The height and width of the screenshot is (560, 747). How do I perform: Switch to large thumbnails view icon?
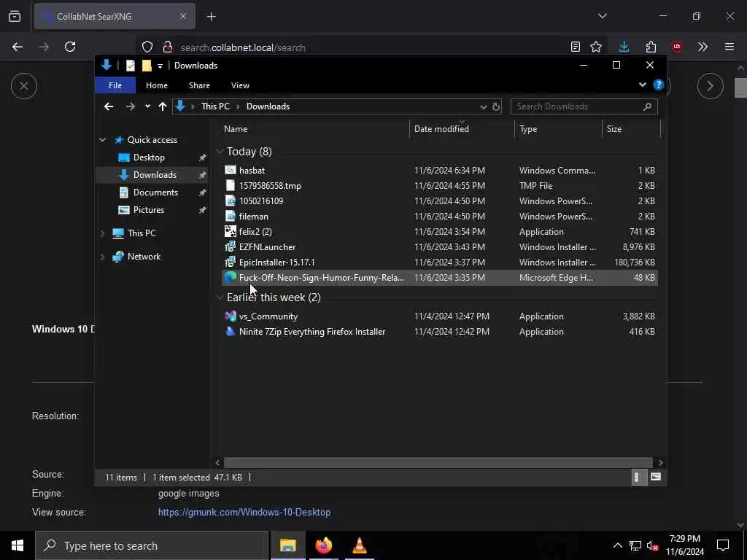point(656,477)
